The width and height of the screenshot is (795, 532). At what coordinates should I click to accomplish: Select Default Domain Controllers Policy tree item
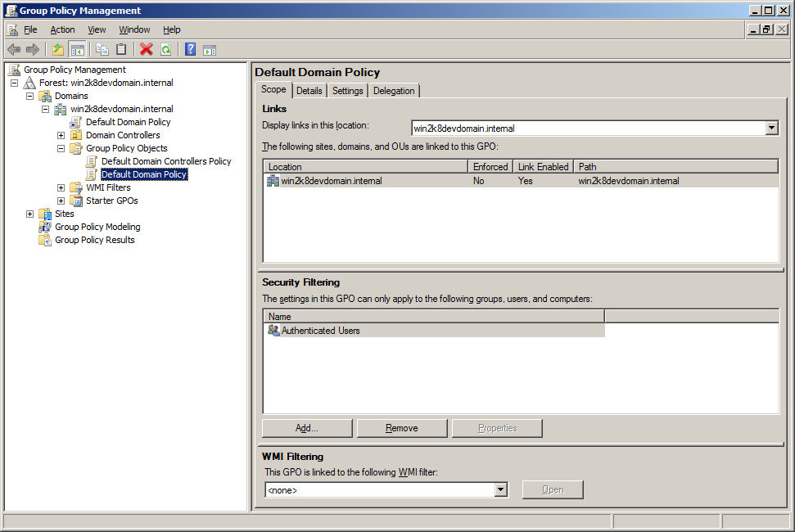[166, 161]
